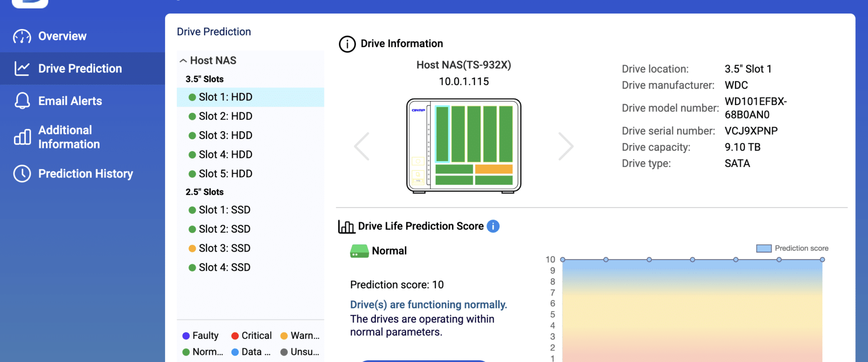Select 3.5" Slot 4: HDD

250,155
